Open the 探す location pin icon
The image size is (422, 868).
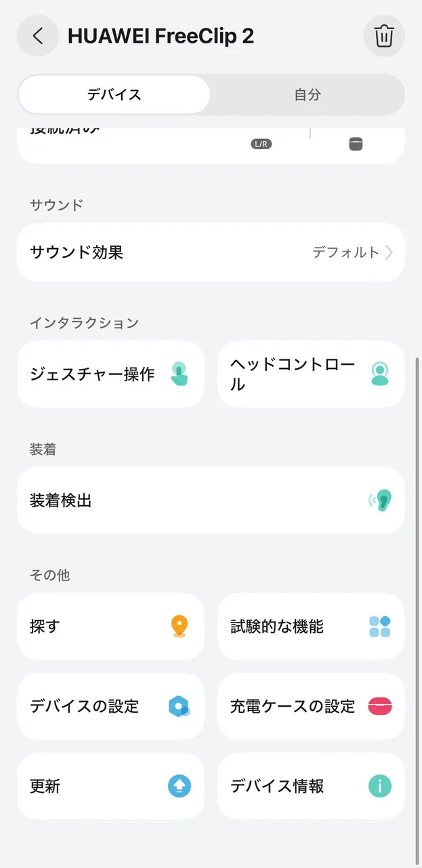pos(178,627)
